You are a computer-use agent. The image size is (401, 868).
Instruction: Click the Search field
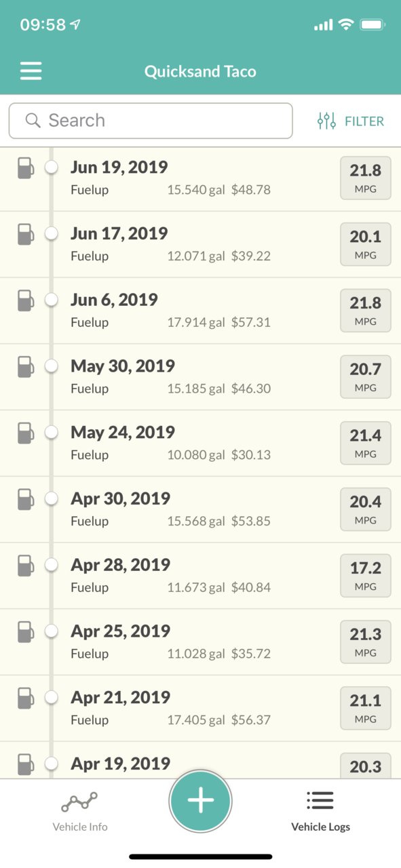151,121
